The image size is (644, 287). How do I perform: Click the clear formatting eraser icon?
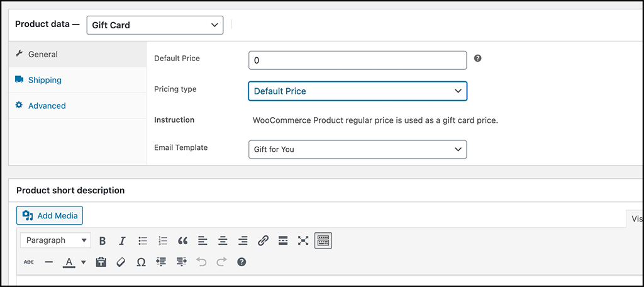click(x=121, y=262)
